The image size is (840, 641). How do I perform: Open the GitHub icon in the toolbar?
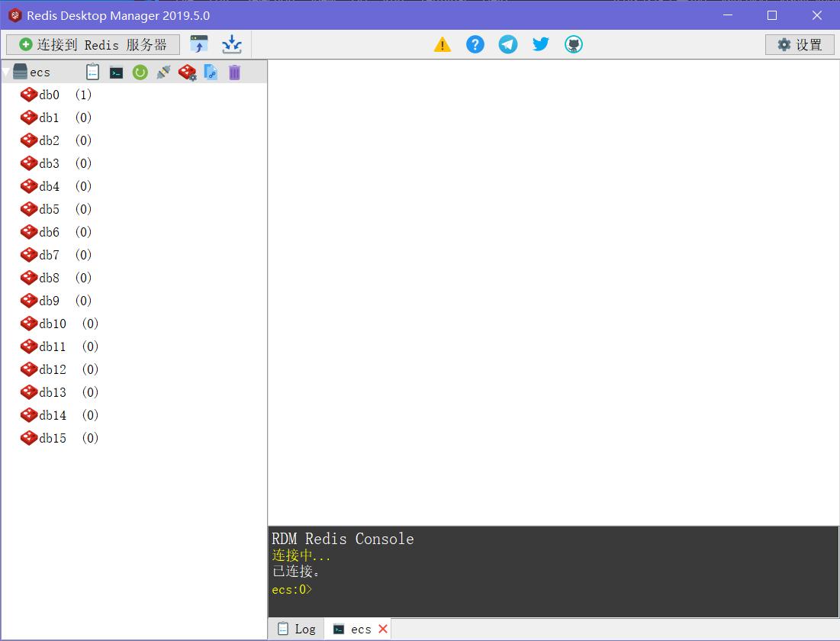coord(574,44)
